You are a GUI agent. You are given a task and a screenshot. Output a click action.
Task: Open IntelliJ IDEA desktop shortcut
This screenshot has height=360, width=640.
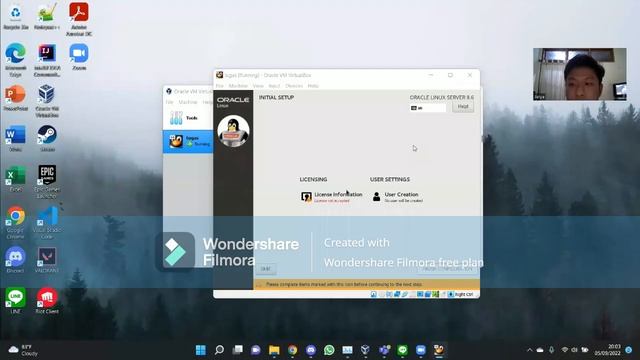point(47,60)
